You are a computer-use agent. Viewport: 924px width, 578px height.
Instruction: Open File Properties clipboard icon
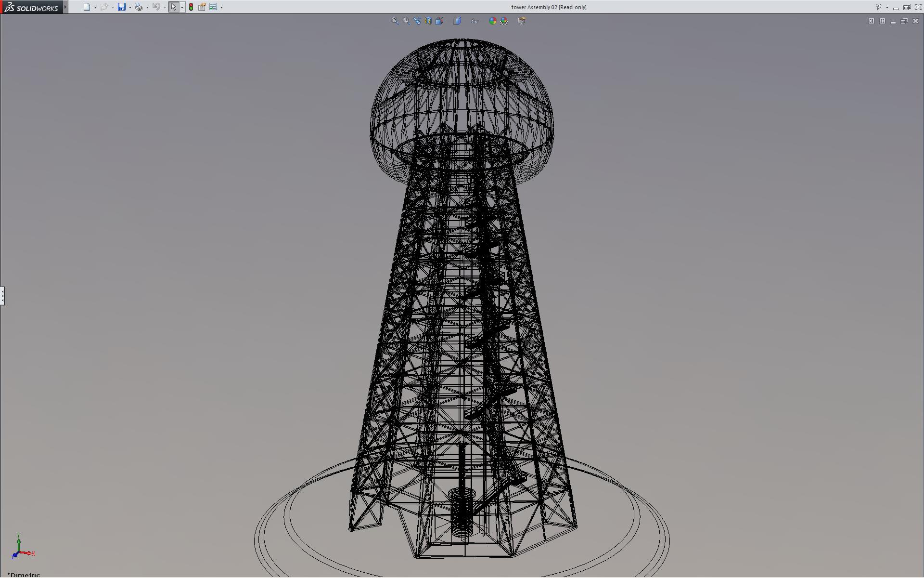(x=202, y=7)
